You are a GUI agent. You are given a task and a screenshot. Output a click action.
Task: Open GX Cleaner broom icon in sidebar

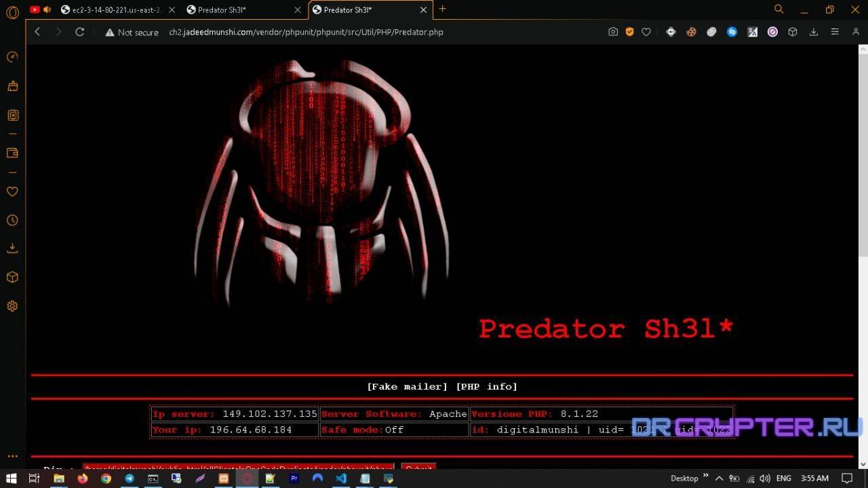tap(12, 86)
